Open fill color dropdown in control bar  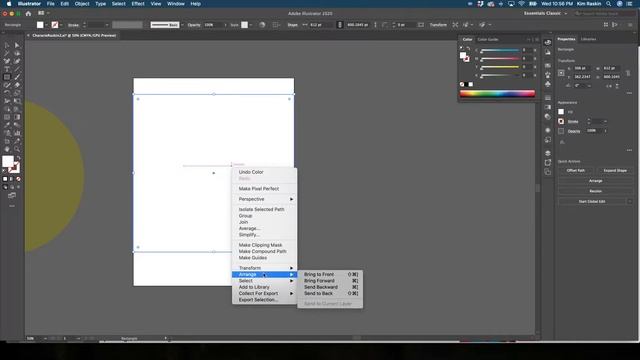click(47, 25)
